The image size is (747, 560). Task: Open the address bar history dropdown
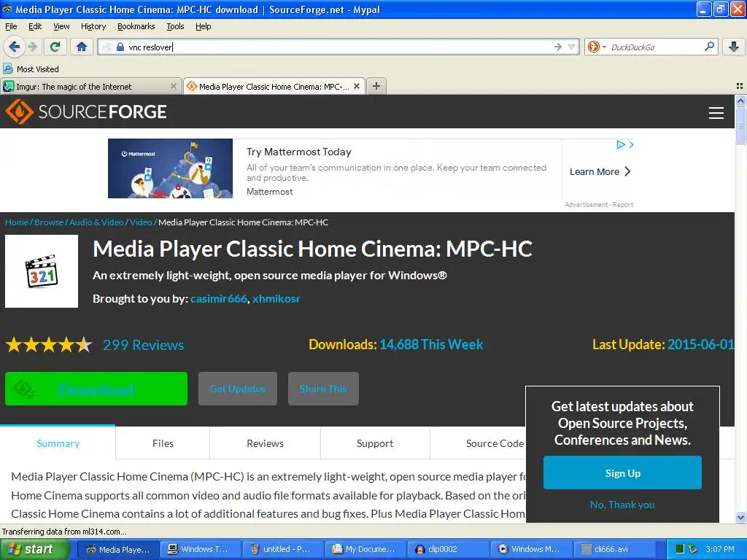click(x=571, y=47)
